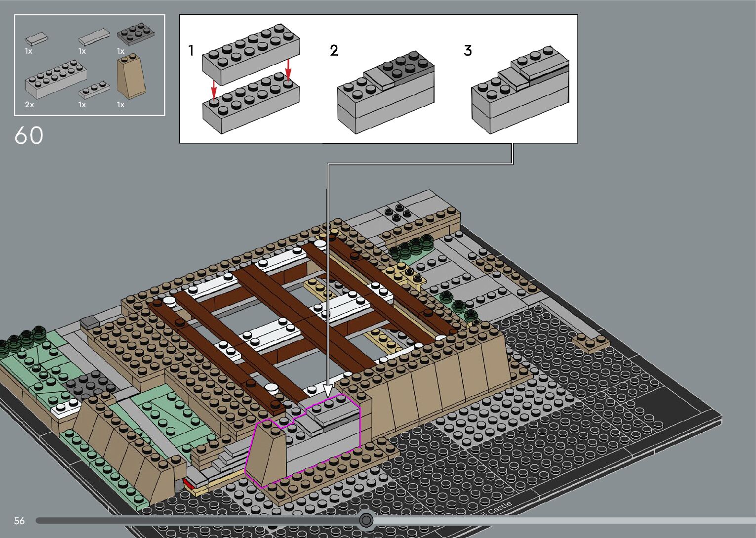The image size is (756, 538).
Task: Click the sub-step number 2 label
Action: click(334, 51)
